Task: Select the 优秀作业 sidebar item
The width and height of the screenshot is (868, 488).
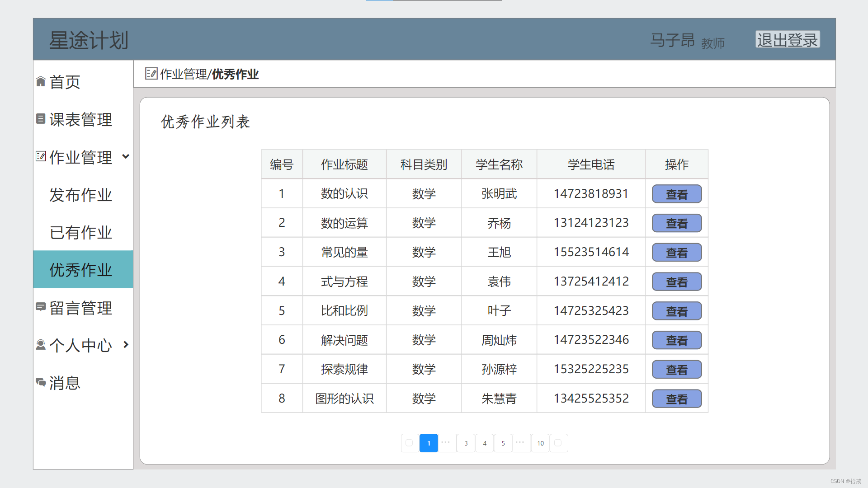Action: 81,270
